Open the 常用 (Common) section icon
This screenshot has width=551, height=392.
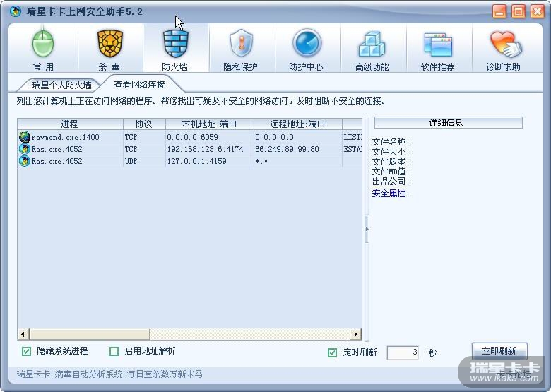tap(43, 44)
